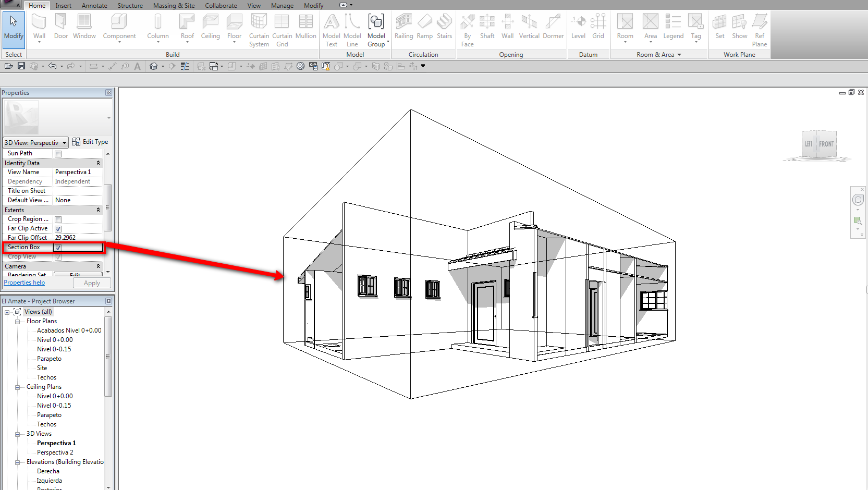Select the Modify tool in the ribbon
The height and width of the screenshot is (490, 868).
tap(14, 30)
